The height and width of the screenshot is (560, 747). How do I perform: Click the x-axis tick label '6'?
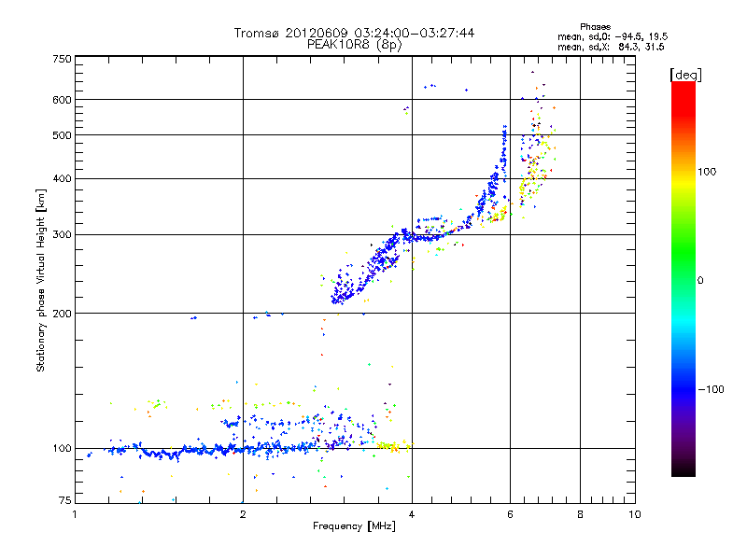pyautogui.click(x=510, y=514)
